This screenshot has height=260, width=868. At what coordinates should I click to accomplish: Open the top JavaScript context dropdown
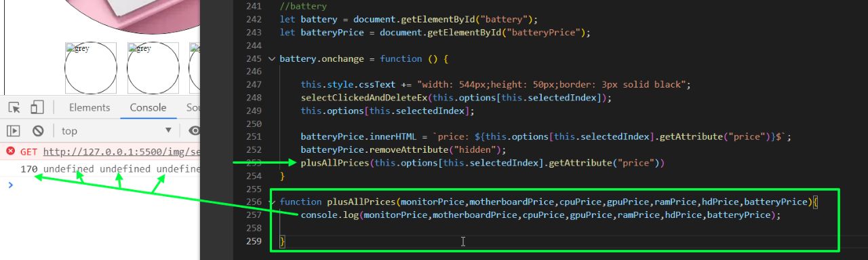[x=117, y=131]
